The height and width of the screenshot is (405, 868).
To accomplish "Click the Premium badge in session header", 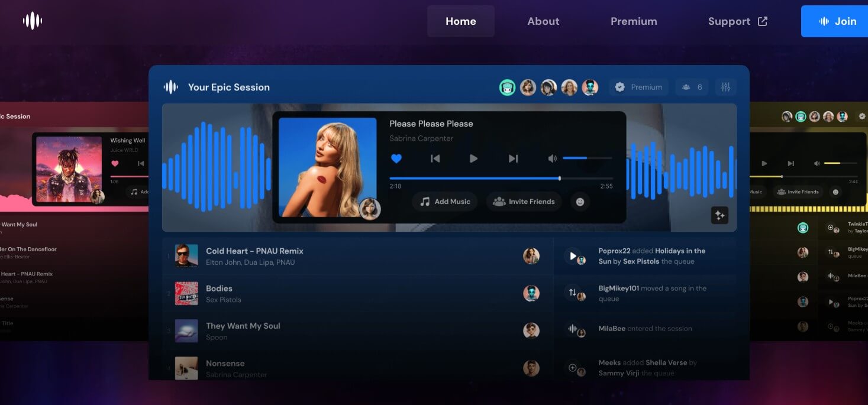I will [638, 87].
